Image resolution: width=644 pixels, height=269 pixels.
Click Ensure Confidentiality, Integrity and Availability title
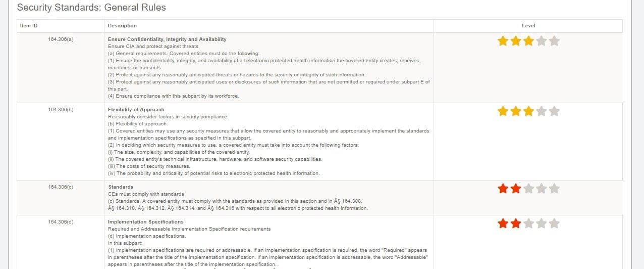pos(167,39)
